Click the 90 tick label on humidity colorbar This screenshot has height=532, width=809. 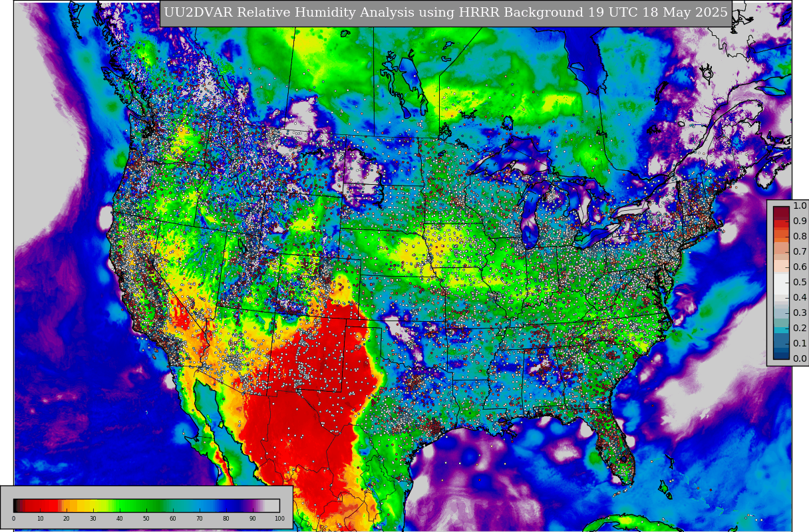pos(253,519)
